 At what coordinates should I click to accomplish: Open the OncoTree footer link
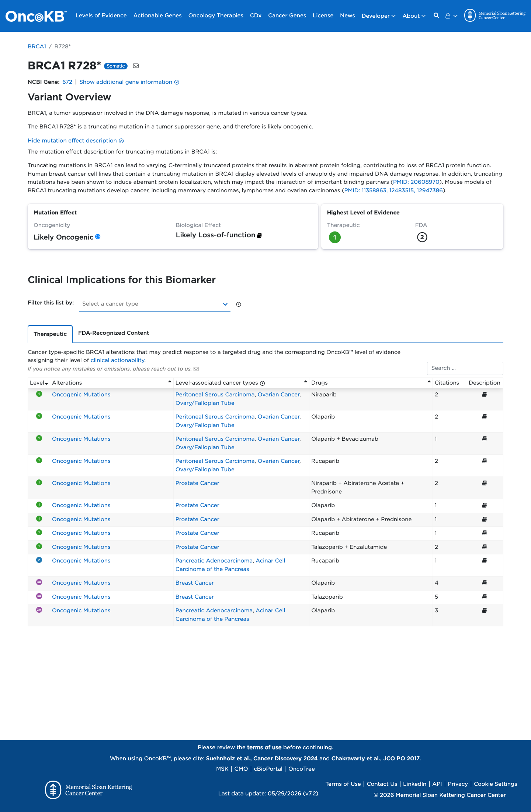(x=302, y=769)
